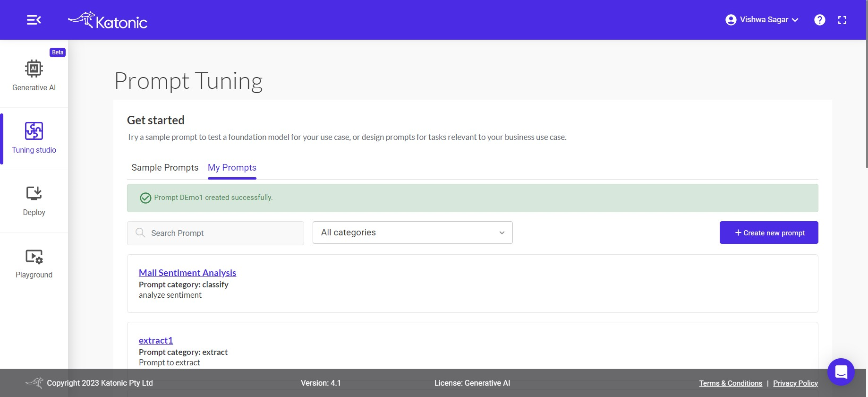Open Terms & Conditions link

click(x=731, y=383)
